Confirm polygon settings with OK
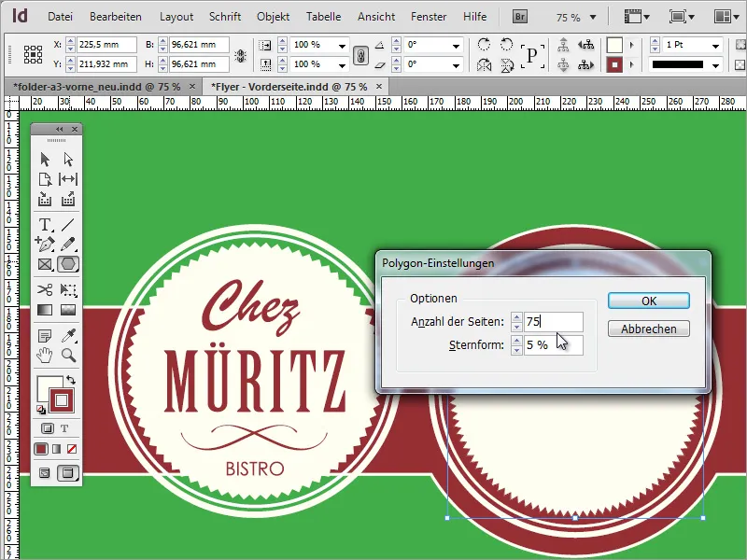The height and width of the screenshot is (560, 747). pos(647,301)
